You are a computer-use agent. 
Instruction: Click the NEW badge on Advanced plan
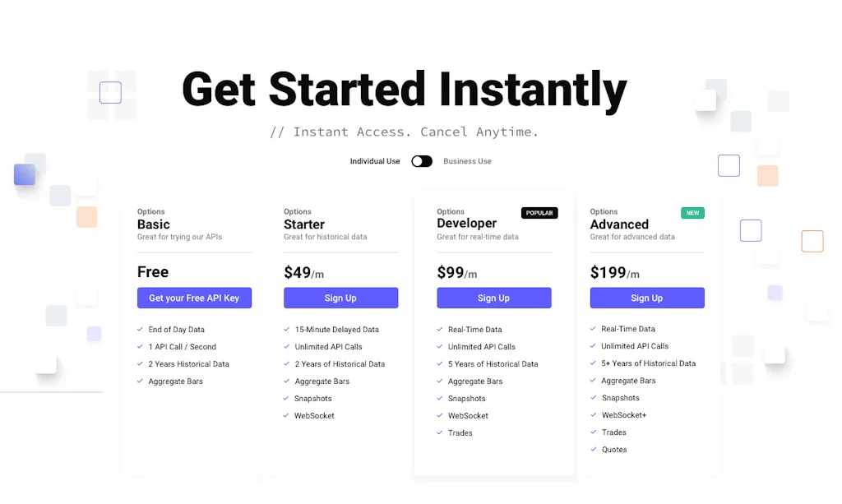click(x=692, y=213)
